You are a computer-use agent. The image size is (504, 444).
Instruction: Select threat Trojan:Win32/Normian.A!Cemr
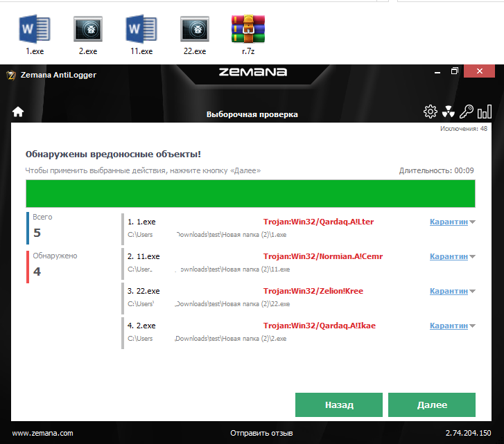click(323, 256)
